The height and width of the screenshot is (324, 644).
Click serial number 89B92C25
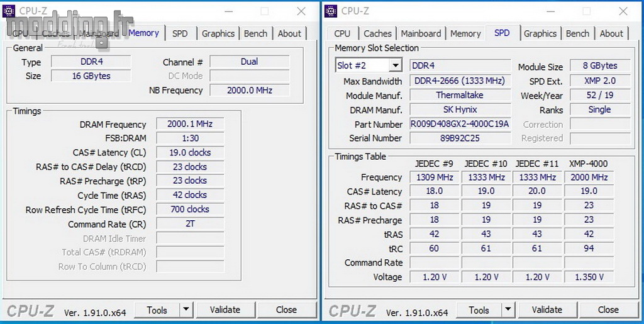pyautogui.click(x=460, y=138)
